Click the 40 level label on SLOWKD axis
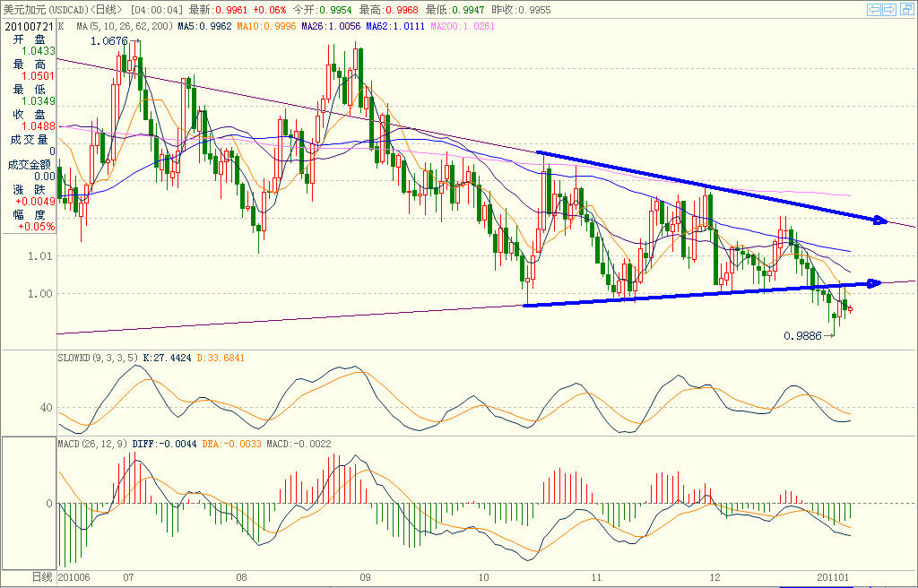Screen dimensions: 918x588 (47, 408)
